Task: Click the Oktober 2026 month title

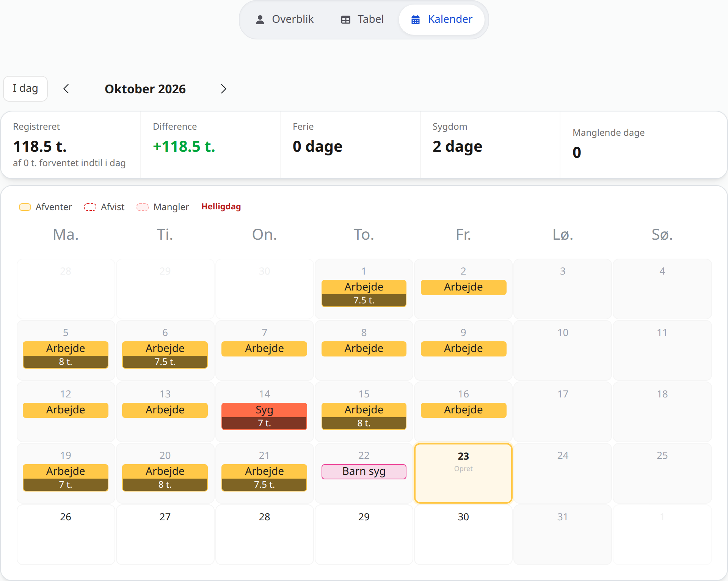Action: click(x=145, y=89)
